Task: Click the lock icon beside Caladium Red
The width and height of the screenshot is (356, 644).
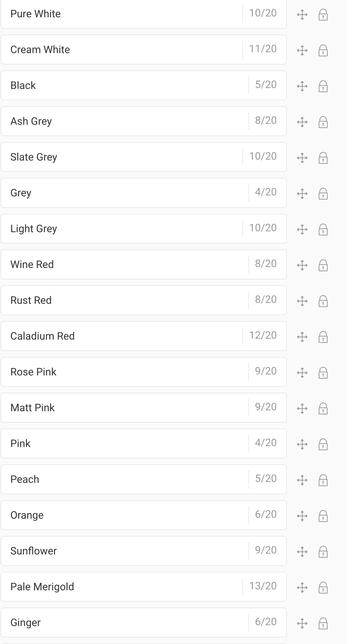Action: (323, 337)
